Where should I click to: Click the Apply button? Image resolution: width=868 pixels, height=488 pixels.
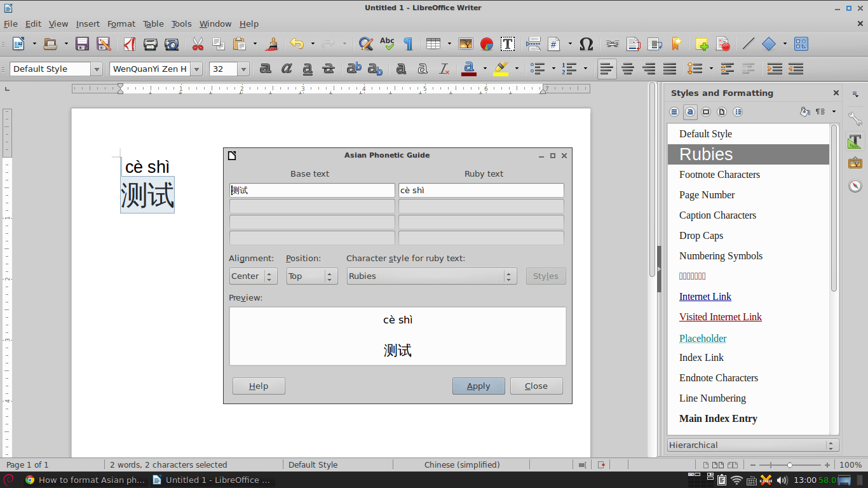(478, 386)
